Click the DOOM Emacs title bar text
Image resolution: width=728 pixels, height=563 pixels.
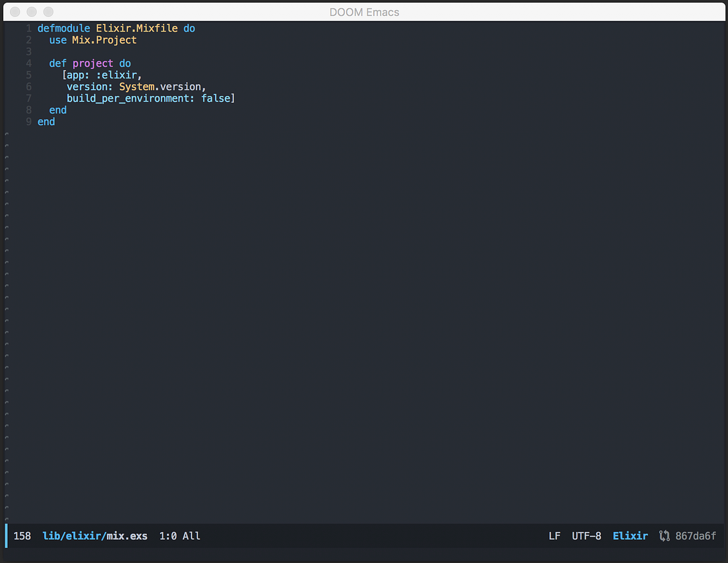364,12
